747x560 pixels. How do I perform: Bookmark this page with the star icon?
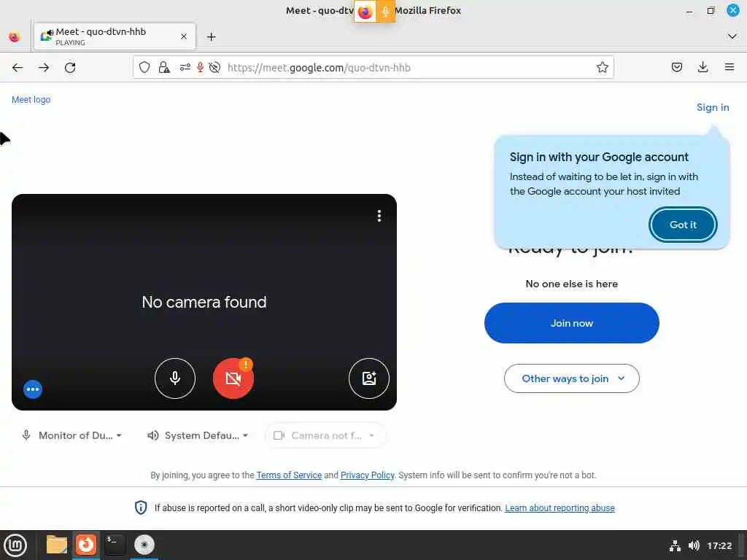tap(602, 67)
